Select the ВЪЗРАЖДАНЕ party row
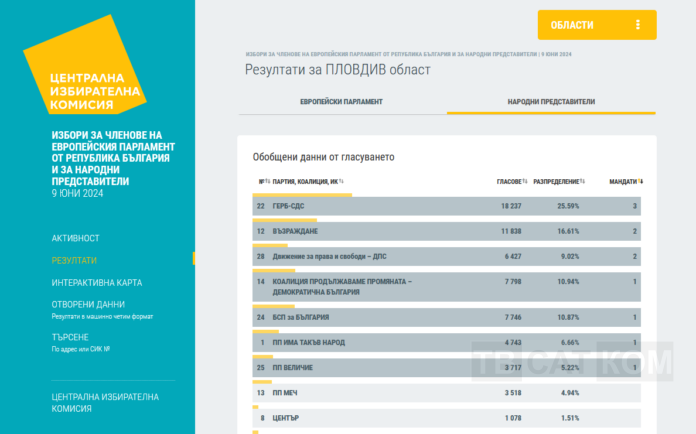The image size is (696, 434). [446, 231]
